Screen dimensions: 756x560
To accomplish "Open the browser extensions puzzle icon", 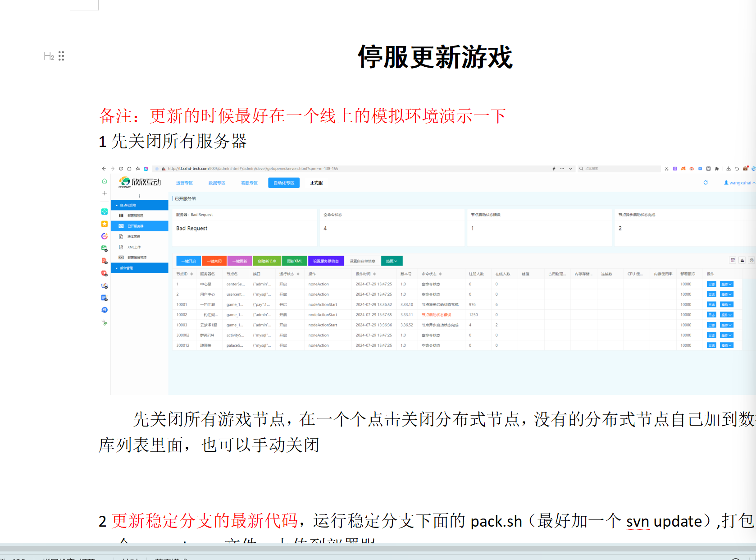I will (x=717, y=169).
